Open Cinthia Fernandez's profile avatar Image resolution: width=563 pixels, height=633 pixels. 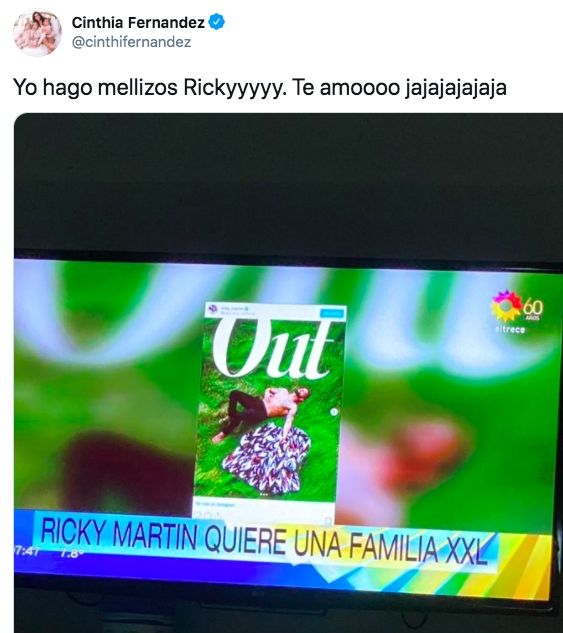point(37,32)
